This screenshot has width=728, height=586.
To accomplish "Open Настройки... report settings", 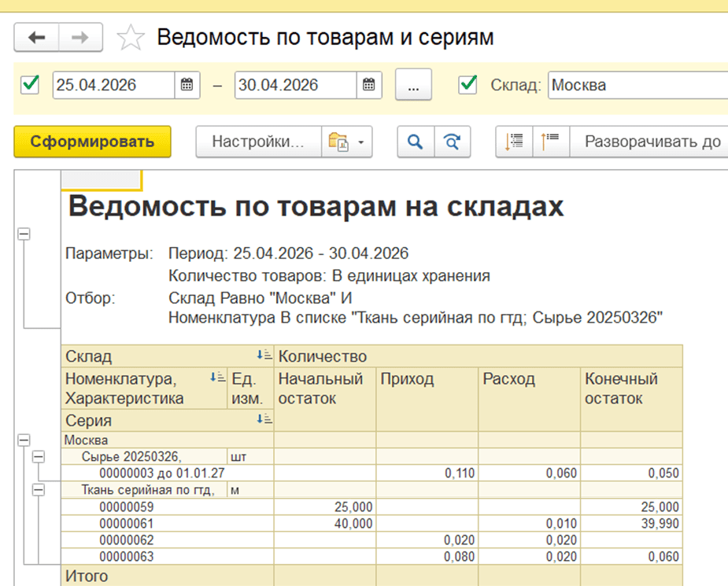I will click(x=258, y=142).
